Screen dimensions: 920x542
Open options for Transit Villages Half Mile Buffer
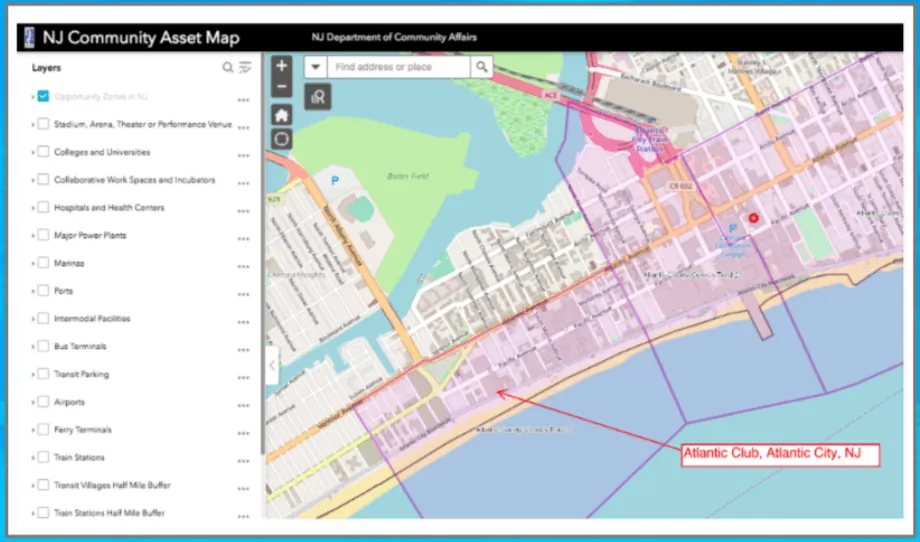pos(243,489)
